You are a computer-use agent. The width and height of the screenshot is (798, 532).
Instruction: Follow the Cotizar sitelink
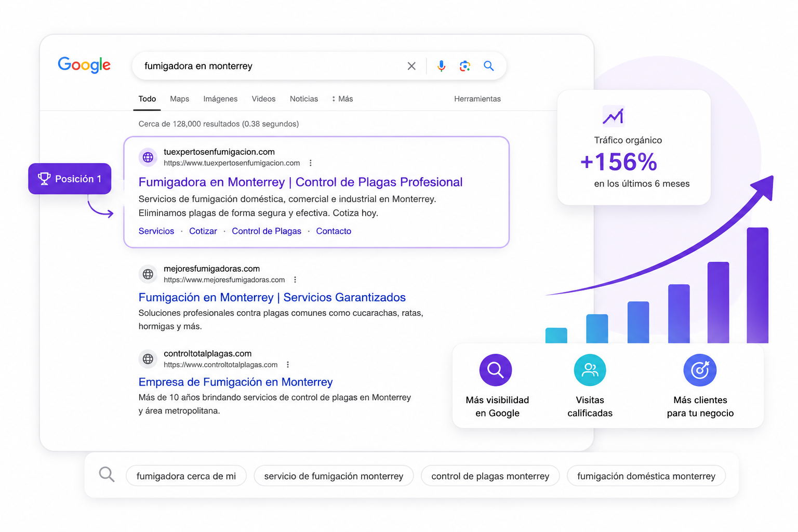[203, 231]
